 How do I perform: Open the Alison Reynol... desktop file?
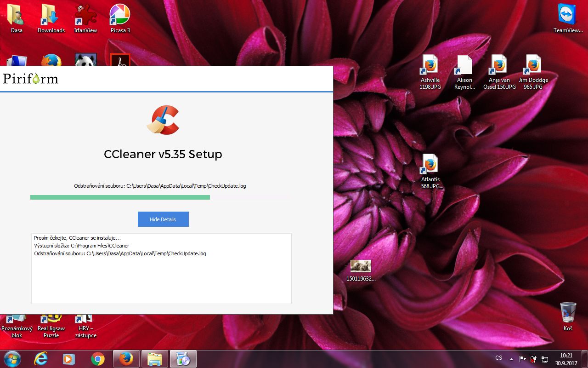tap(464, 72)
